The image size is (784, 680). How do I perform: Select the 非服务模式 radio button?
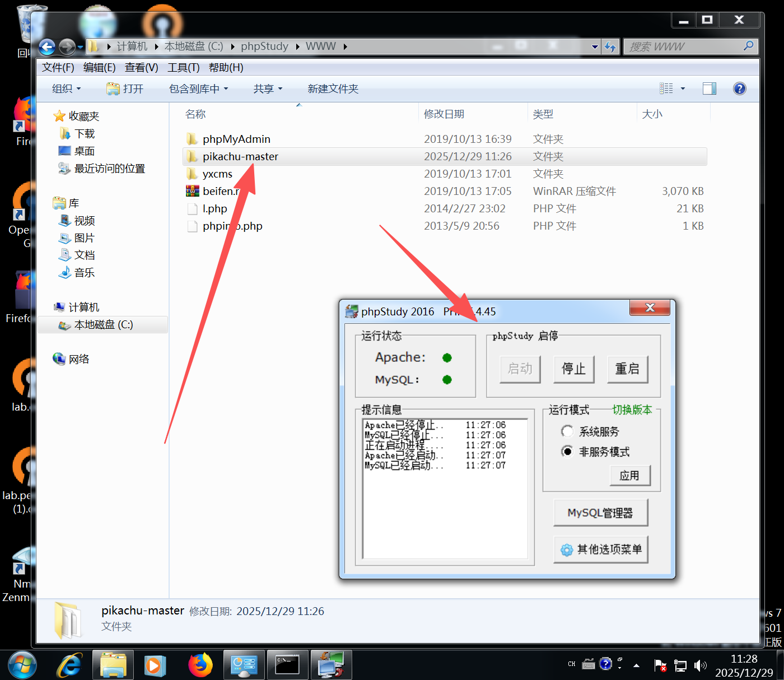[x=567, y=451]
